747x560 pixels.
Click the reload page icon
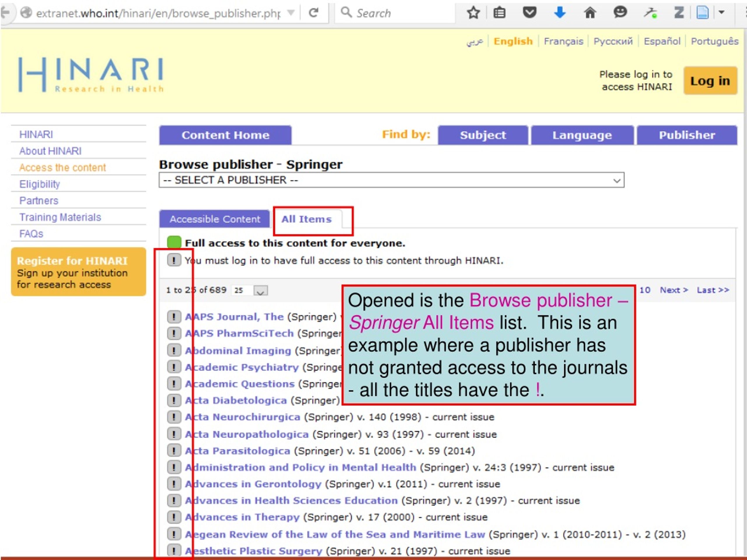(314, 13)
